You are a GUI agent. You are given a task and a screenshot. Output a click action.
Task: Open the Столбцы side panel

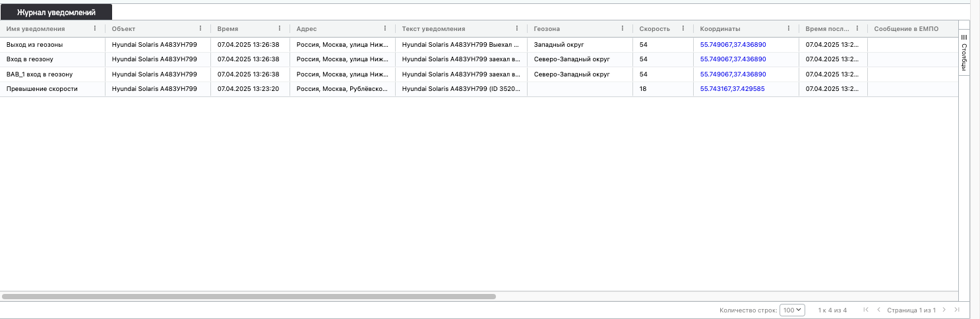click(x=964, y=52)
